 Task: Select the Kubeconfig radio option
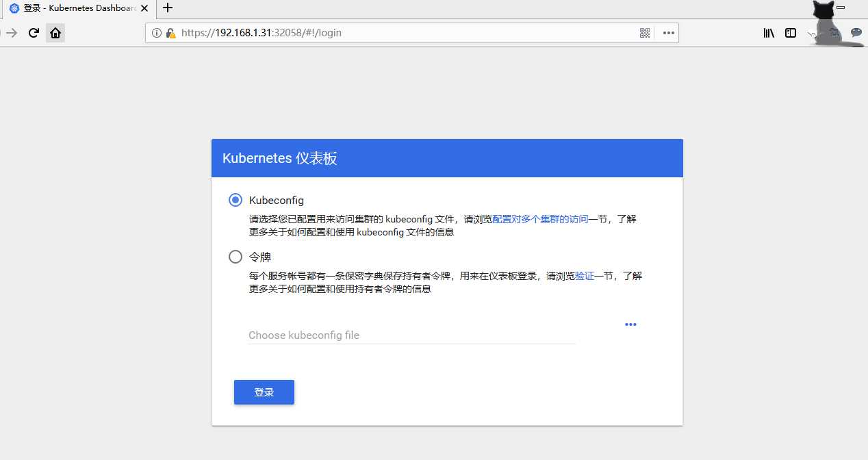pyautogui.click(x=235, y=200)
